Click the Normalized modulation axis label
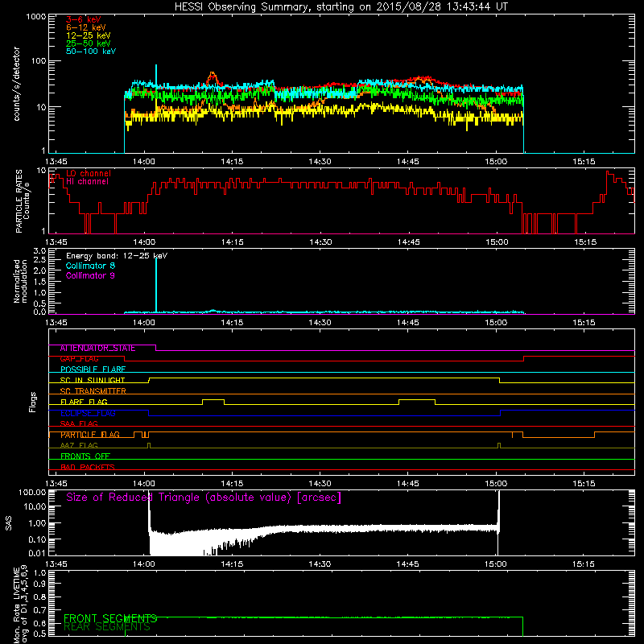The height and width of the screenshot is (644, 644). pos(21,281)
